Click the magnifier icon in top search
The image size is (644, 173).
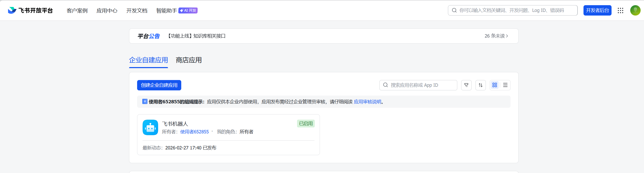point(454,10)
